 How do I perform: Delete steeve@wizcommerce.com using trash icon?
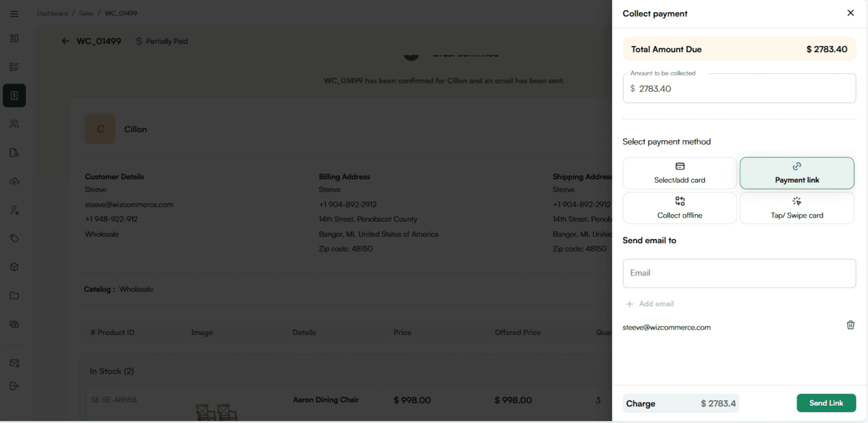(x=850, y=325)
